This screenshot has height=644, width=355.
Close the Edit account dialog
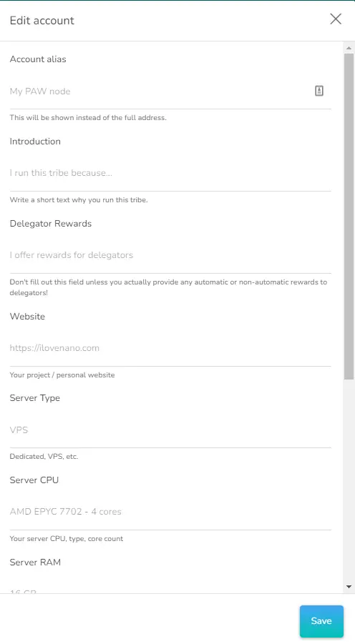click(336, 19)
